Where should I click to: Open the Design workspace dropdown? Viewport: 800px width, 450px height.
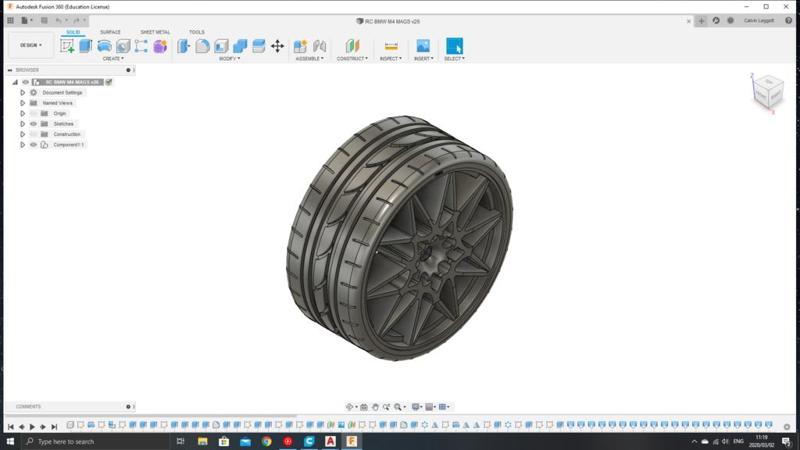pyautogui.click(x=31, y=45)
